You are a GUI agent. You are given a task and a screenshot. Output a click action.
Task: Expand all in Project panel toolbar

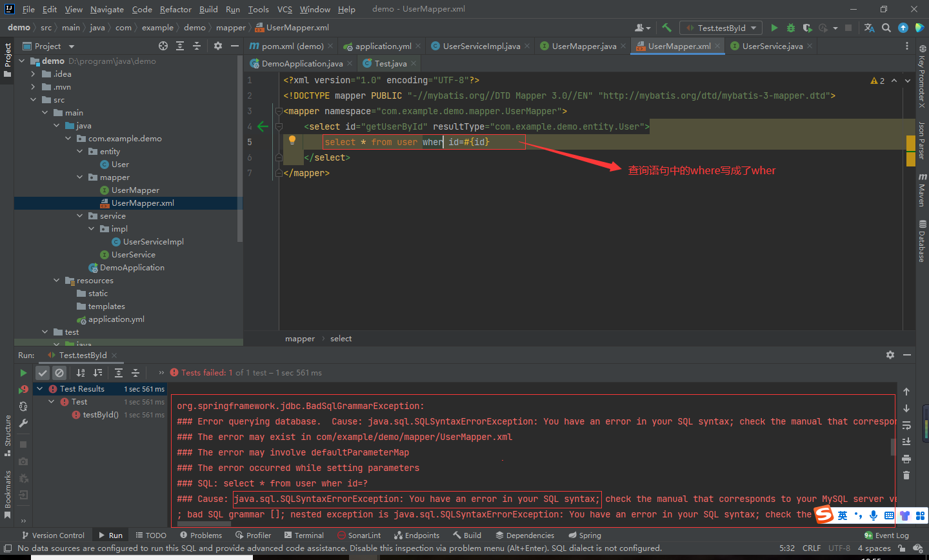(180, 46)
